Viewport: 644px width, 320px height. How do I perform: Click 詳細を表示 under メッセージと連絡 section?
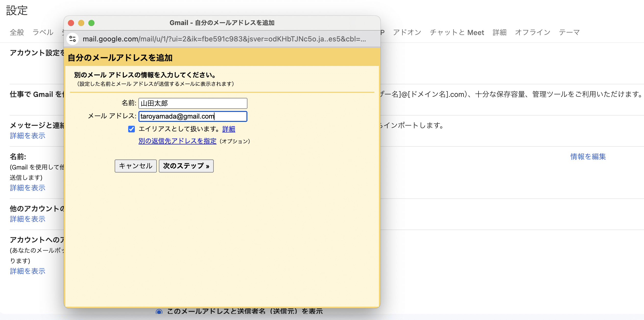(28, 136)
